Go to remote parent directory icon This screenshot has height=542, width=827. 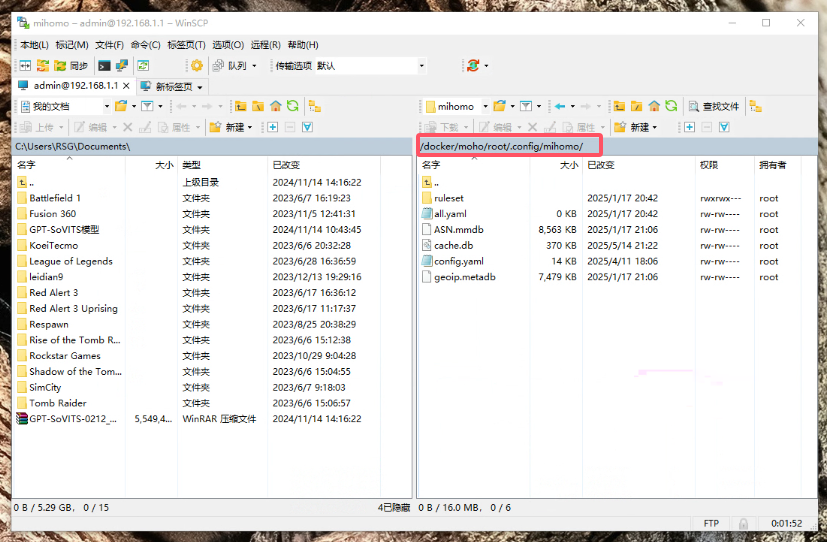(x=619, y=107)
